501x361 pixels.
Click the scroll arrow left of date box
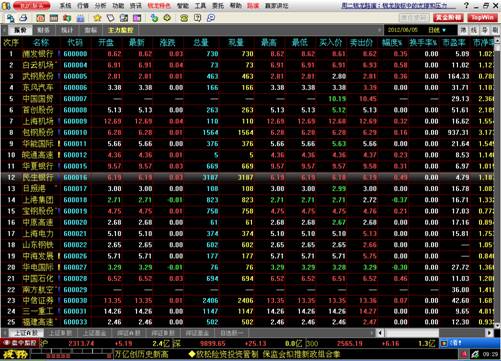coord(380,30)
